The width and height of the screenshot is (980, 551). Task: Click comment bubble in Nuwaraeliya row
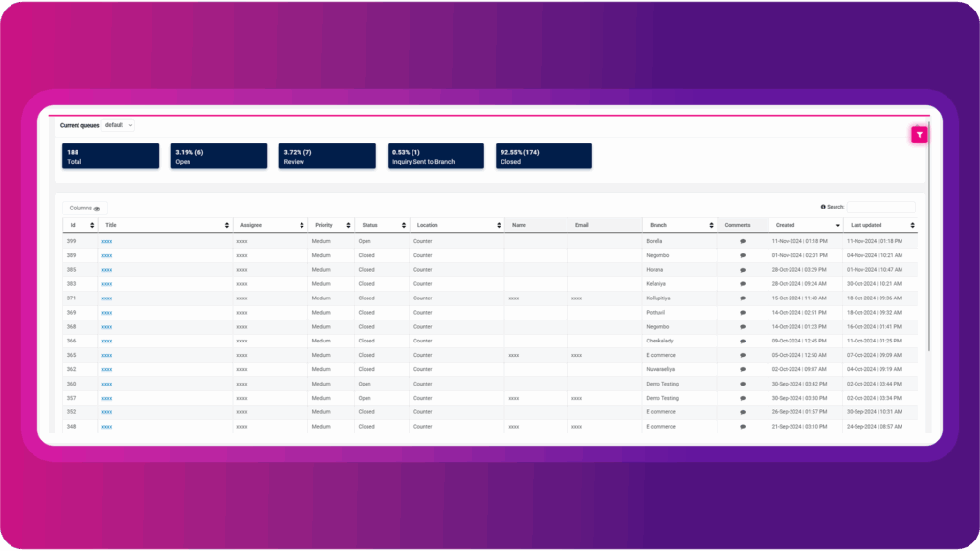coord(743,369)
